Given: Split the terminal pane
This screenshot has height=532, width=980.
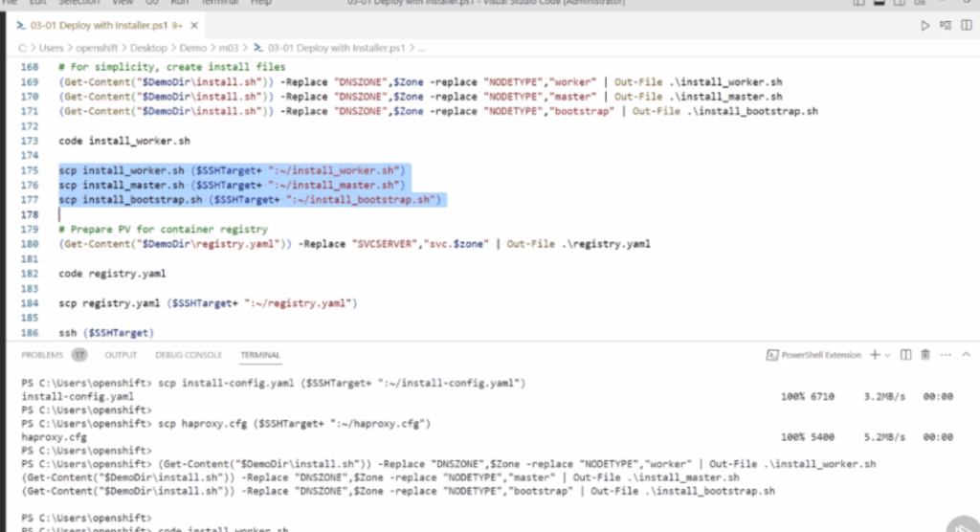Looking at the screenshot, I should tap(905, 355).
